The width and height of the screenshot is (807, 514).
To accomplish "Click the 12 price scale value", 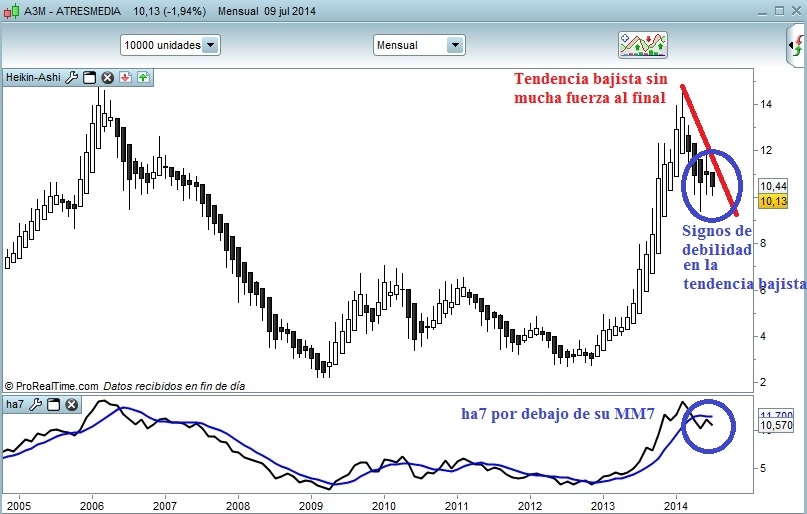I will (x=766, y=151).
